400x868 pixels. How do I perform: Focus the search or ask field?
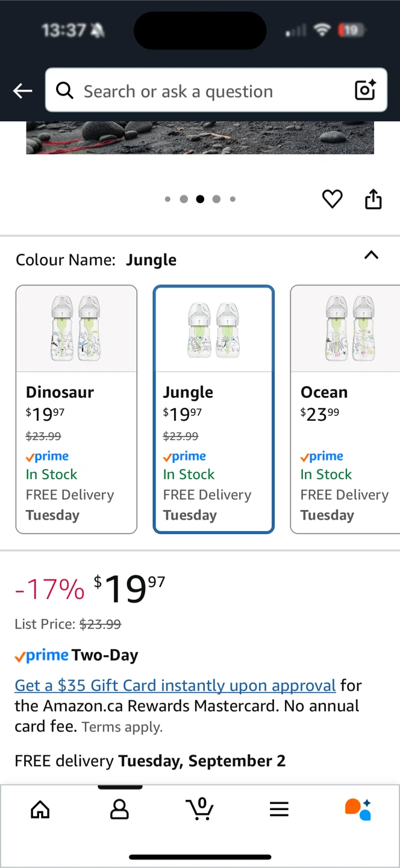(216, 90)
